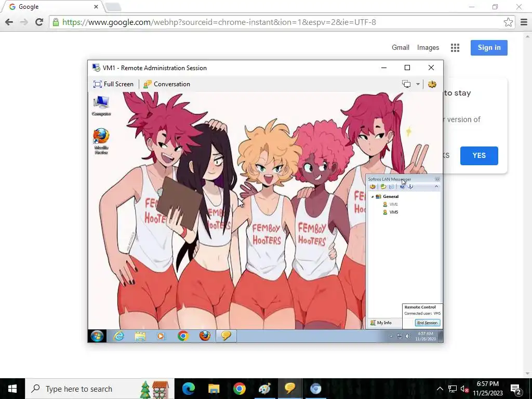Image resolution: width=532 pixels, height=399 pixels.
Task: Open the Google apps grid icon
Action: 455,48
